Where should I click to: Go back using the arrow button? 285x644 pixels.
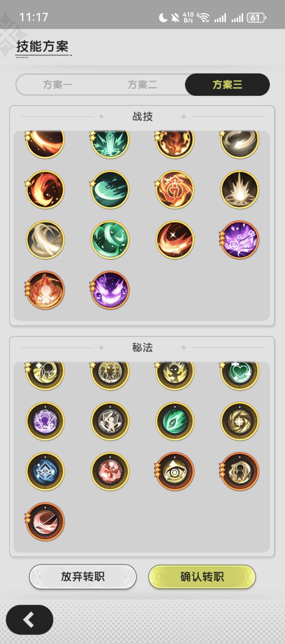point(30,619)
